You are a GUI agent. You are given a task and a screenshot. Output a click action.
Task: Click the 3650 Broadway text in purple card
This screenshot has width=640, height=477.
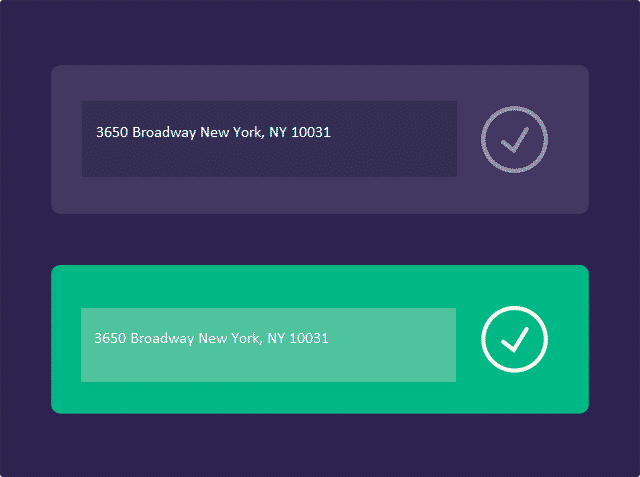[x=146, y=133]
